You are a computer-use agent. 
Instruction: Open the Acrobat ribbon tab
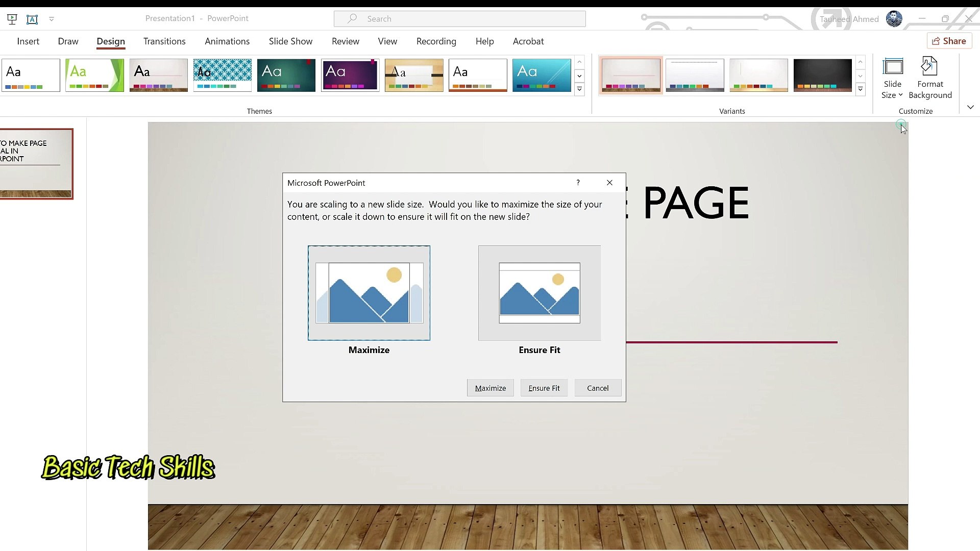click(x=528, y=41)
